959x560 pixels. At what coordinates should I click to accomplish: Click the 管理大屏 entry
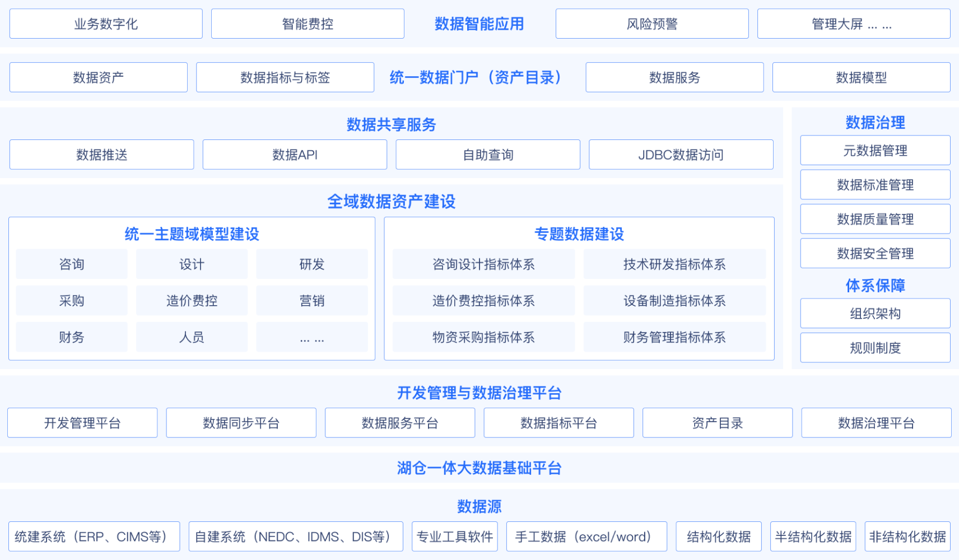tap(853, 24)
